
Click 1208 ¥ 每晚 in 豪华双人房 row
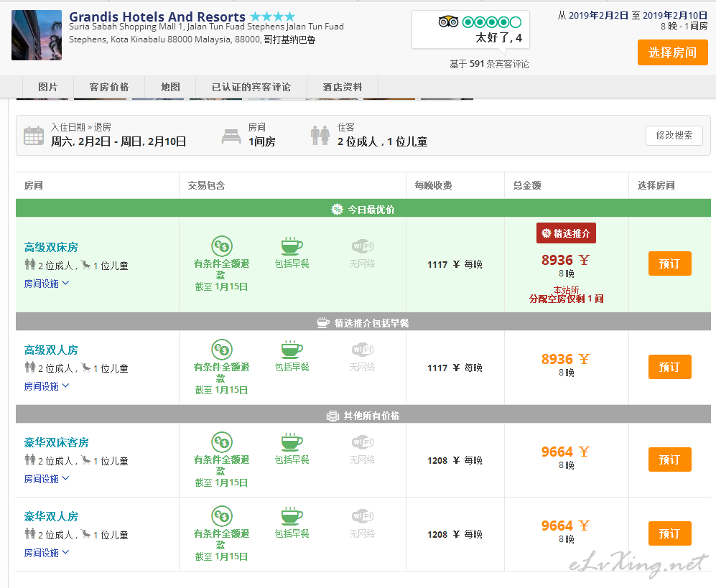pos(455,535)
